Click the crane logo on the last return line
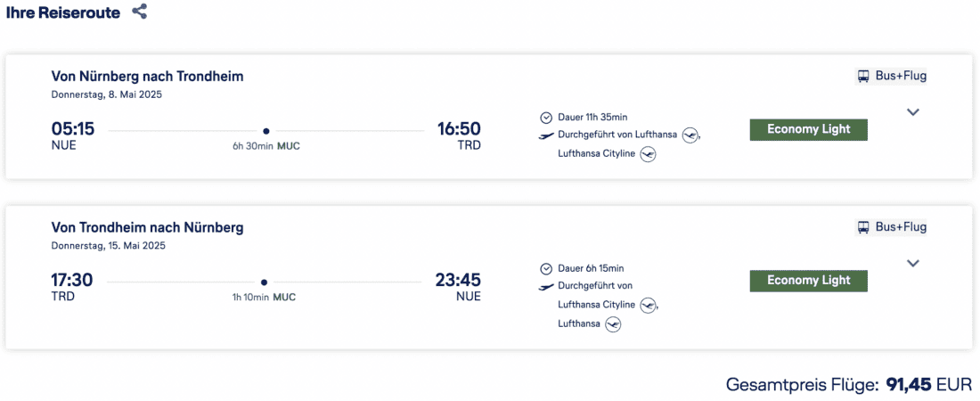 (x=613, y=324)
